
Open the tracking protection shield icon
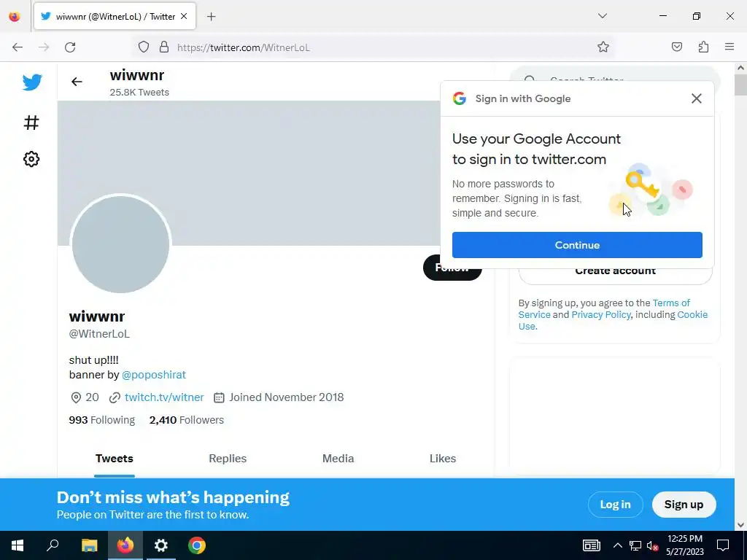tap(144, 47)
